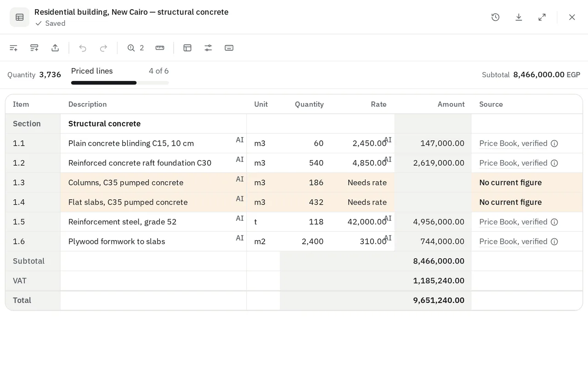Click Total amount 9,651,240.00

[x=439, y=300]
